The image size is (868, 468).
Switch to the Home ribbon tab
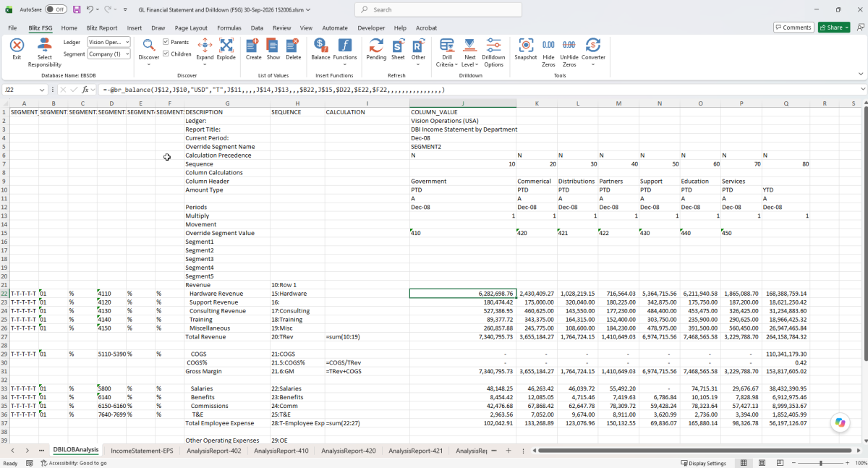(x=69, y=27)
